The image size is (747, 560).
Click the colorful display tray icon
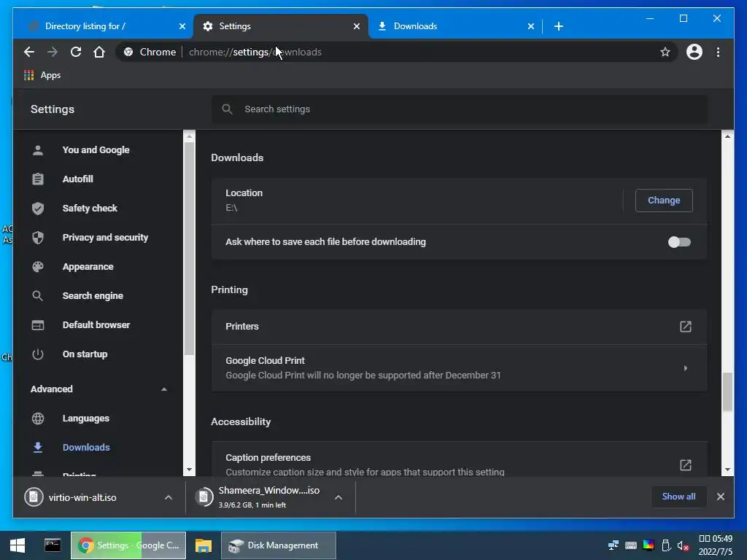[x=649, y=545]
